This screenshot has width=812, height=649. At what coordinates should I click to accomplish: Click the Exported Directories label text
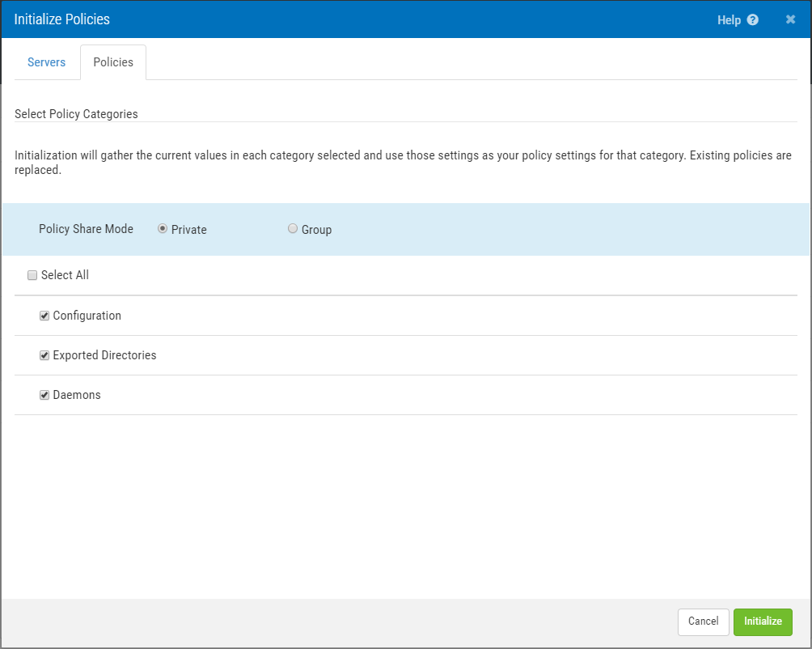click(x=104, y=355)
